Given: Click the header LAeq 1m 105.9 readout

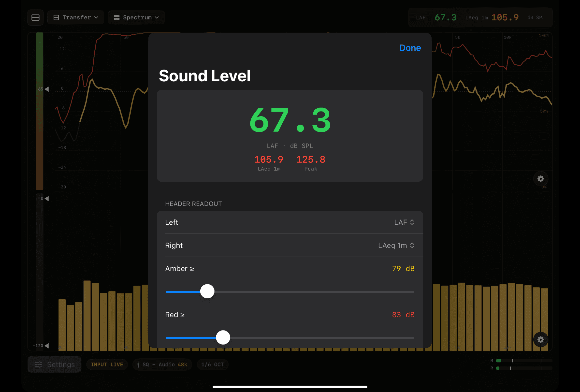Looking at the screenshot, I should [x=492, y=17].
